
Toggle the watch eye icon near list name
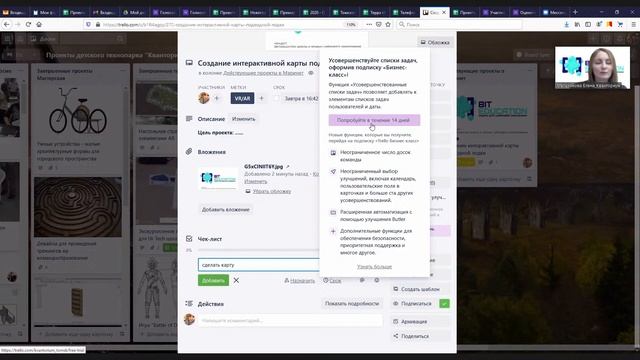311,73
